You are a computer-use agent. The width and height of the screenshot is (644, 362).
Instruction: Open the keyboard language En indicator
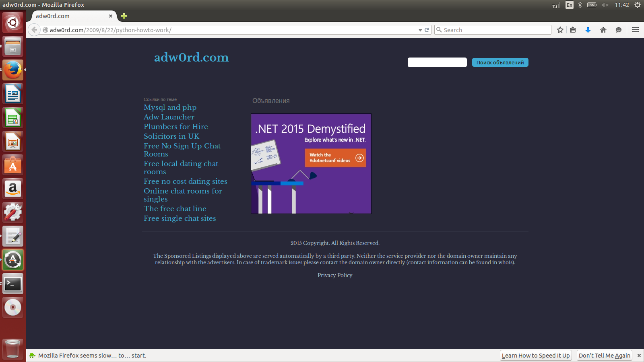(569, 5)
